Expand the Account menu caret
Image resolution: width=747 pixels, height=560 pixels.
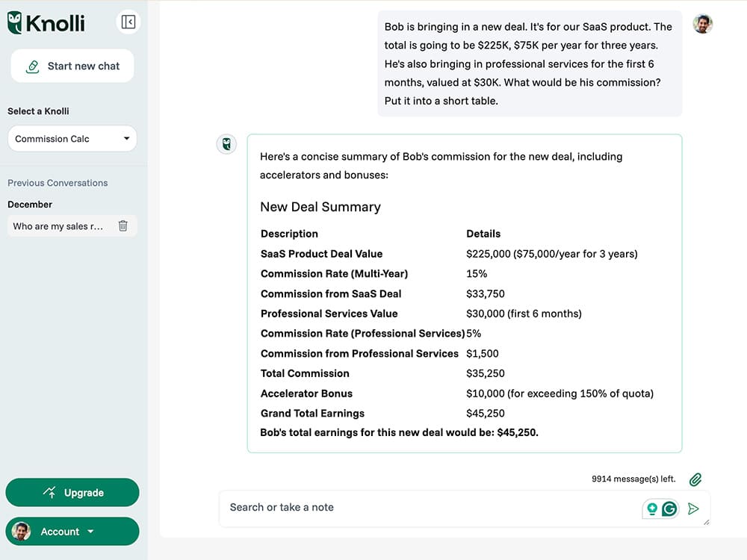[90, 532]
